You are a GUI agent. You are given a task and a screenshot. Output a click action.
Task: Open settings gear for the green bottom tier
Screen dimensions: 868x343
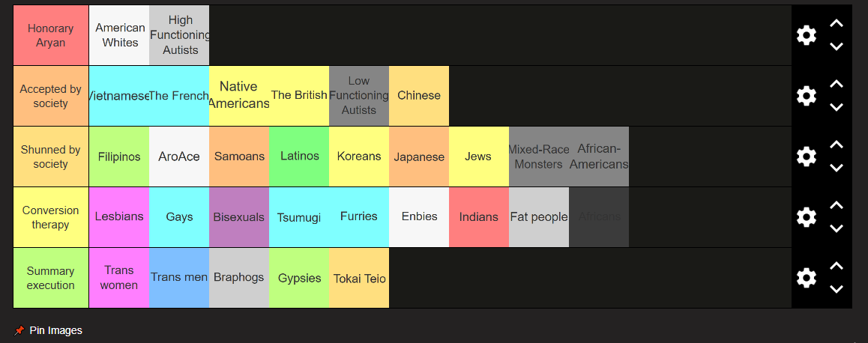pos(806,278)
